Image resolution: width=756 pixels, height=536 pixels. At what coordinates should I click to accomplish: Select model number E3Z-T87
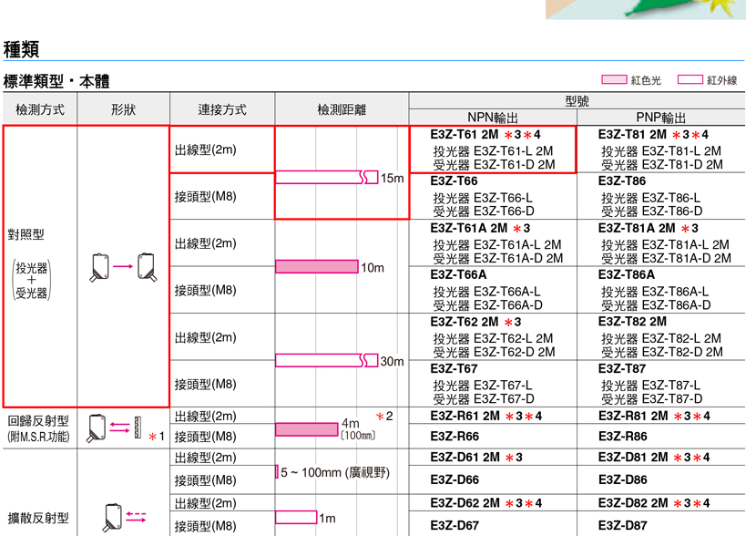pyautogui.click(x=621, y=368)
